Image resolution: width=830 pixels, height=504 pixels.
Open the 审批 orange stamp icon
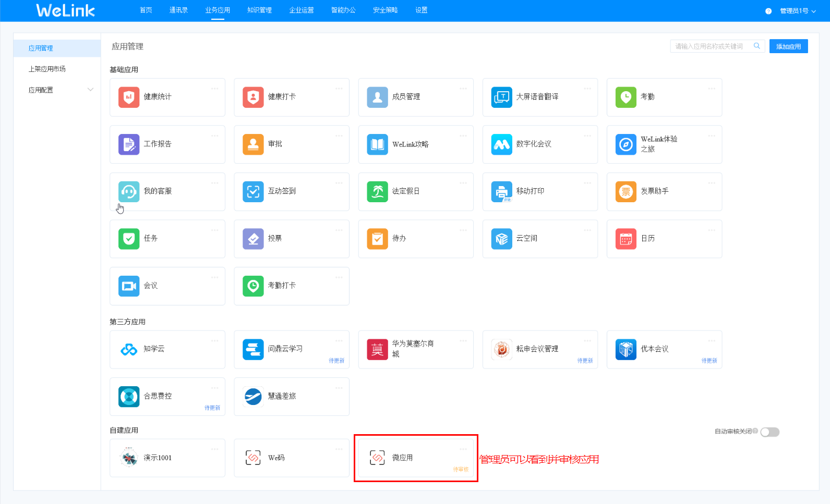[x=253, y=144]
